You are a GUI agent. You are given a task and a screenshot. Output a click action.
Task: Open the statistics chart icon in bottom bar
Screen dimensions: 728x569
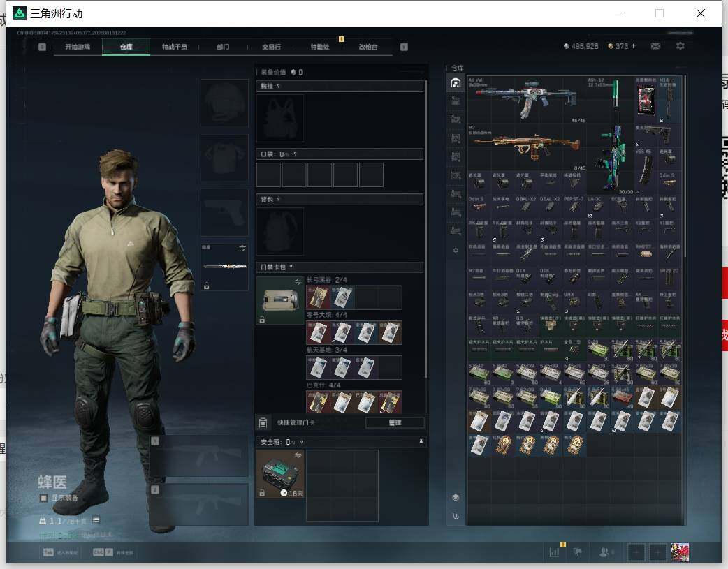click(x=555, y=552)
